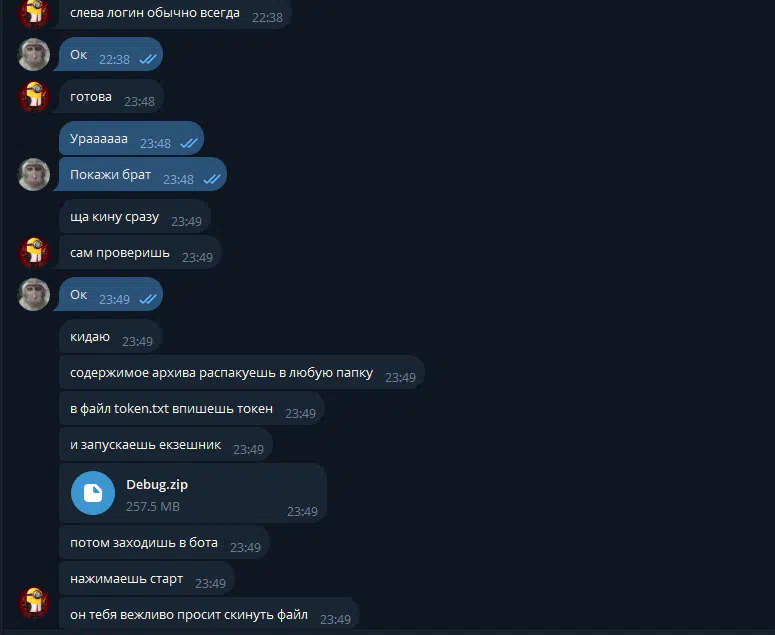
Task: Select the 'содержимое архива распакуешь' message
Action: point(241,373)
